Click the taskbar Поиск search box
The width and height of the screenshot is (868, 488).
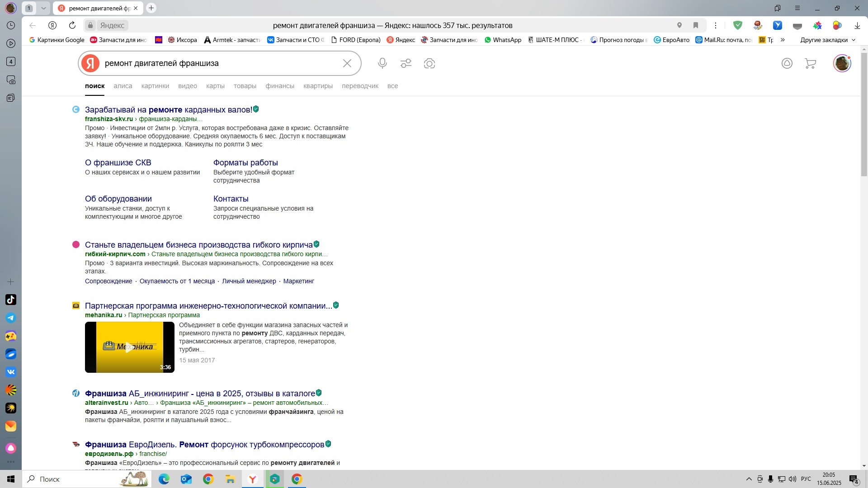[87, 479]
